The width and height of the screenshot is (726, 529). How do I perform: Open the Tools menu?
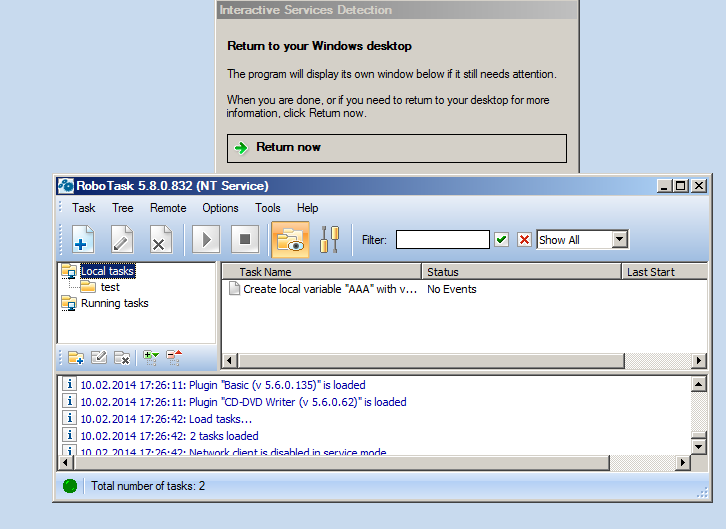(268, 208)
